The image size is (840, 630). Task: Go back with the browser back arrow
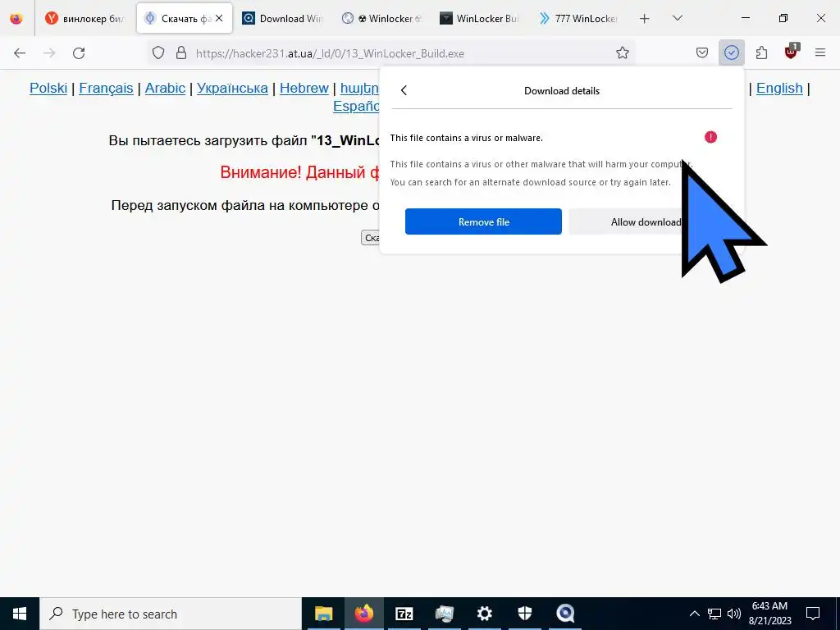tap(20, 53)
